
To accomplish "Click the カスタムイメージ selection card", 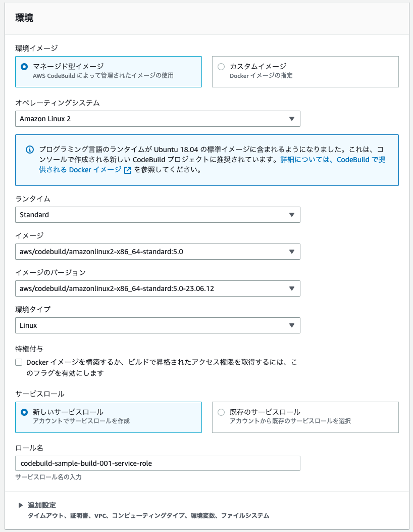I will (x=305, y=72).
